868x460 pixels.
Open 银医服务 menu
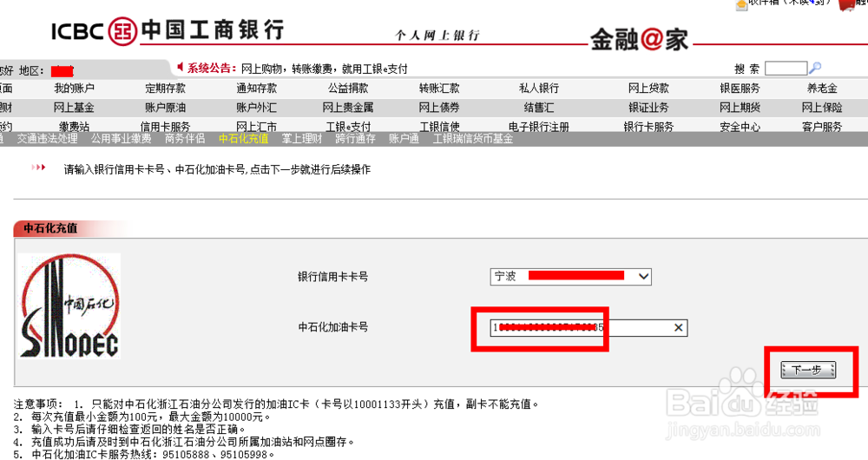(x=740, y=88)
